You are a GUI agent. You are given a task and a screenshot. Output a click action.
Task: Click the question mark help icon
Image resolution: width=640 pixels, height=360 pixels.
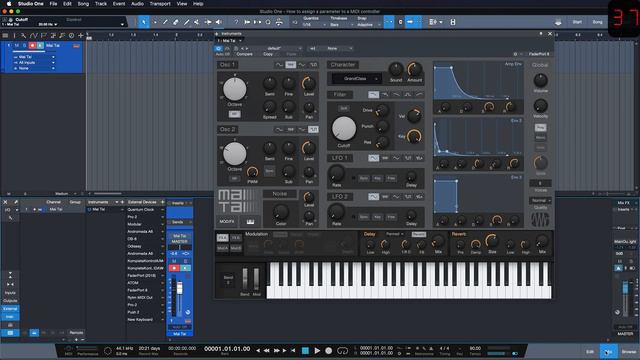coord(236,22)
